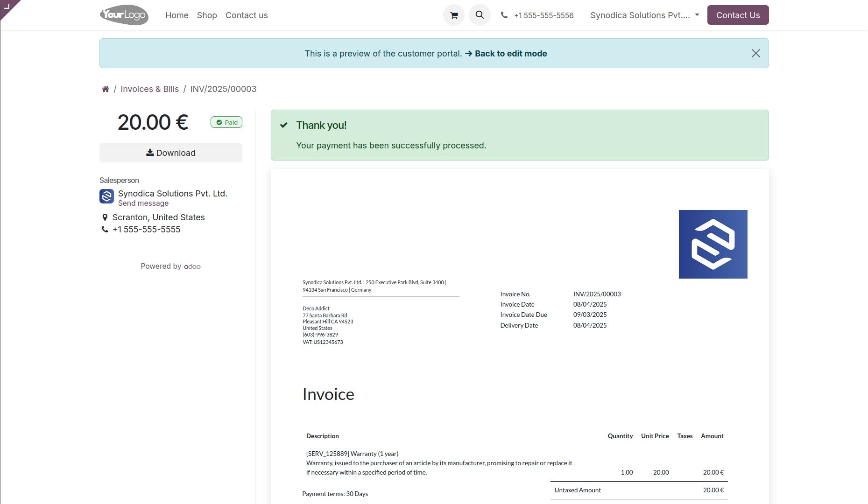Click the Description column header

pos(323,436)
